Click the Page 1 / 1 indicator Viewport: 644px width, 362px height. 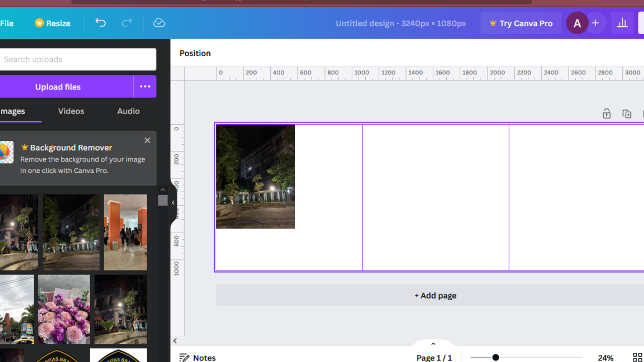click(x=434, y=357)
